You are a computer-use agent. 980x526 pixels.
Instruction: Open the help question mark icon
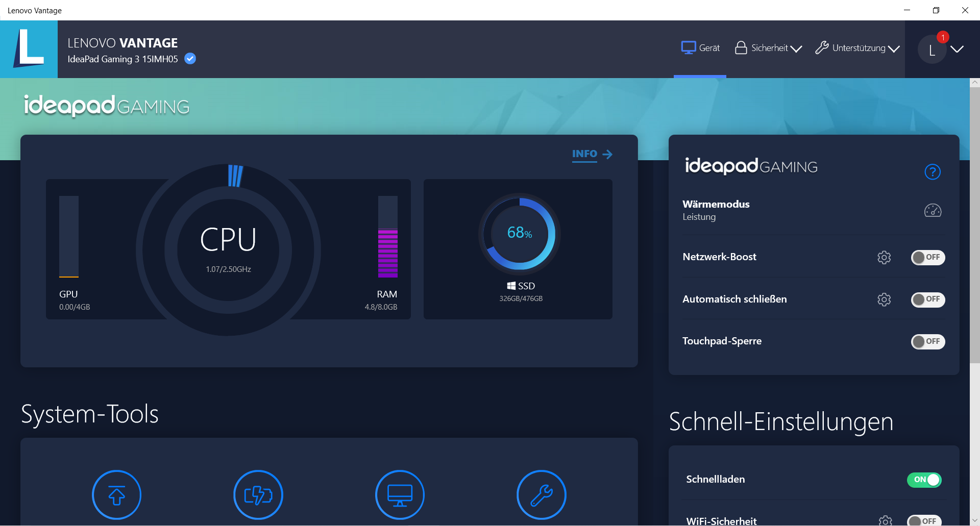tap(933, 172)
